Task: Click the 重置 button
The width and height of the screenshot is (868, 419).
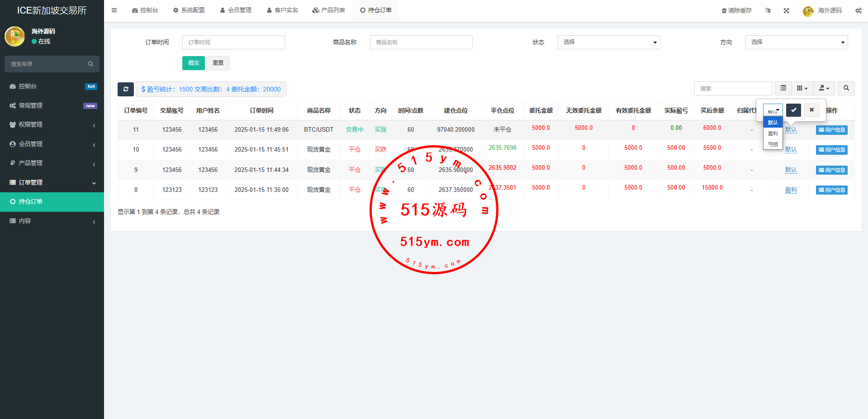Action: (x=218, y=63)
